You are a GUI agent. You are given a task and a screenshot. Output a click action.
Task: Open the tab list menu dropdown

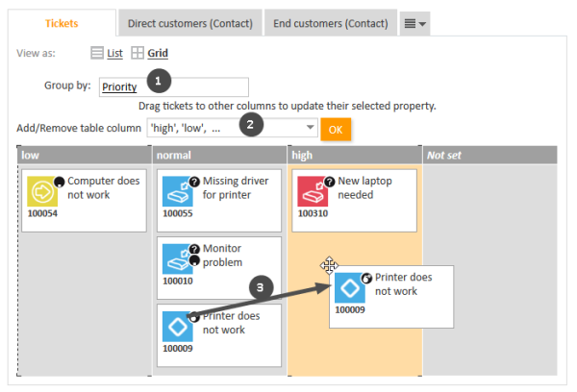click(415, 21)
